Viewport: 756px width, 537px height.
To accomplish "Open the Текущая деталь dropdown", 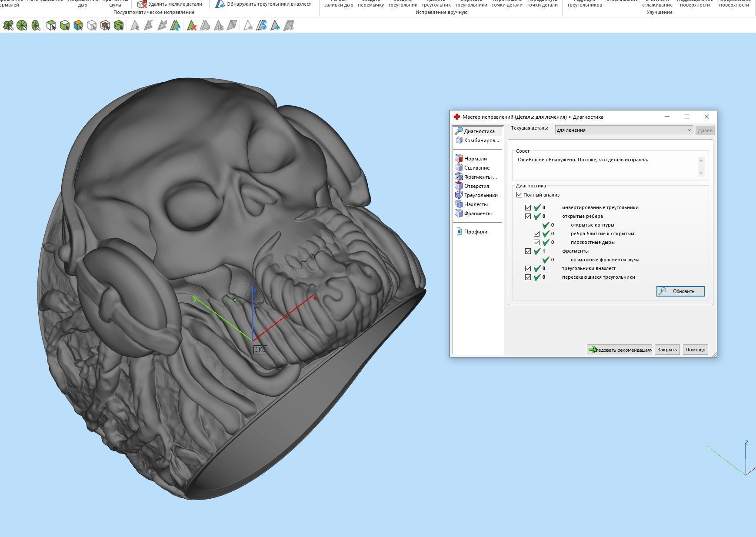I will tap(624, 130).
